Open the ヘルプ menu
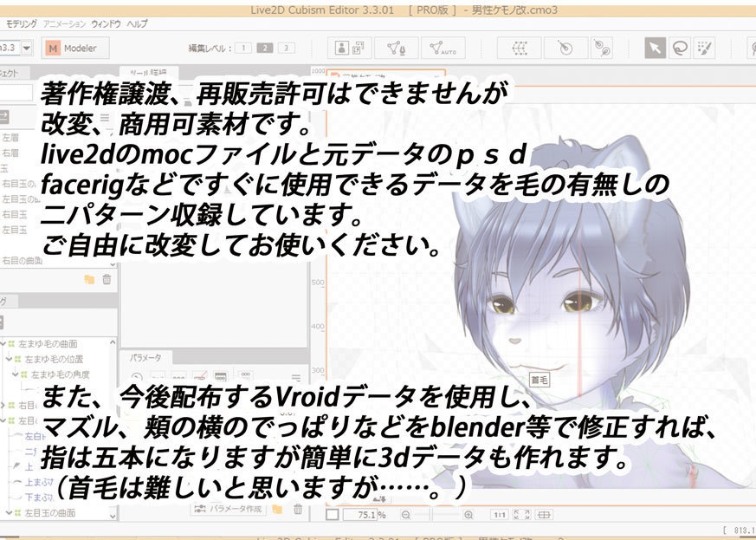756x540 pixels. pyautogui.click(x=137, y=23)
